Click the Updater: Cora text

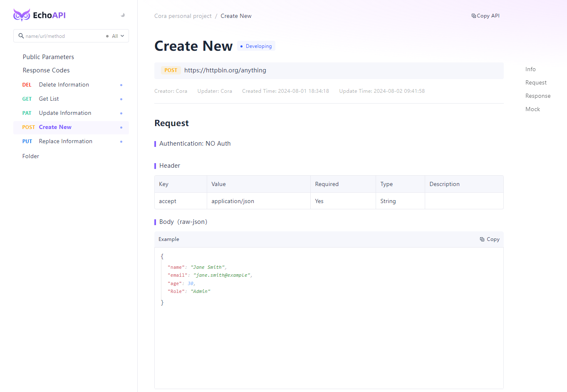tap(215, 91)
